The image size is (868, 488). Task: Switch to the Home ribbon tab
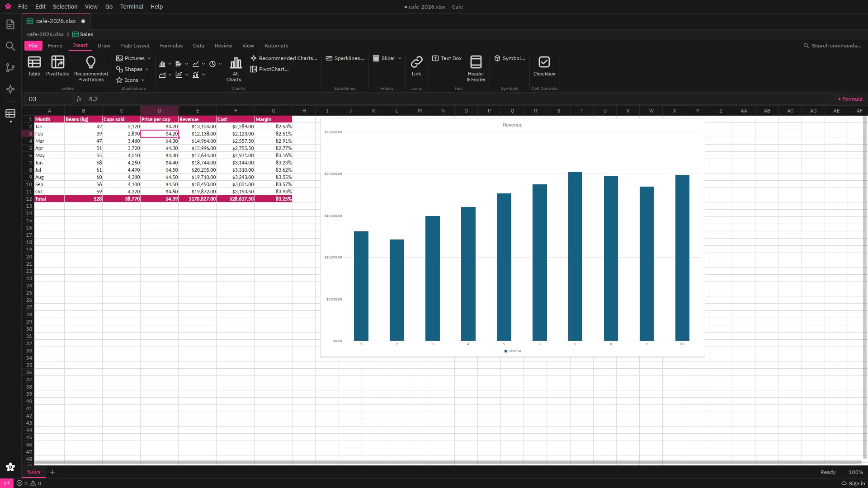55,46
